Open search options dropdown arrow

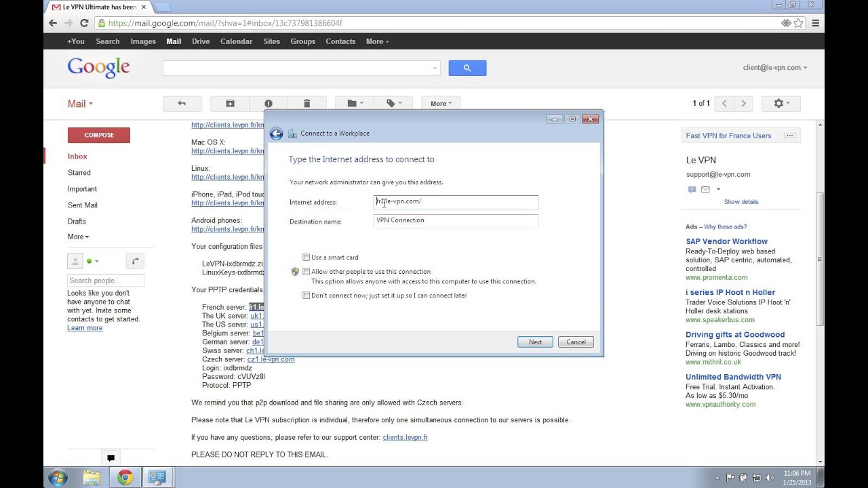point(435,68)
